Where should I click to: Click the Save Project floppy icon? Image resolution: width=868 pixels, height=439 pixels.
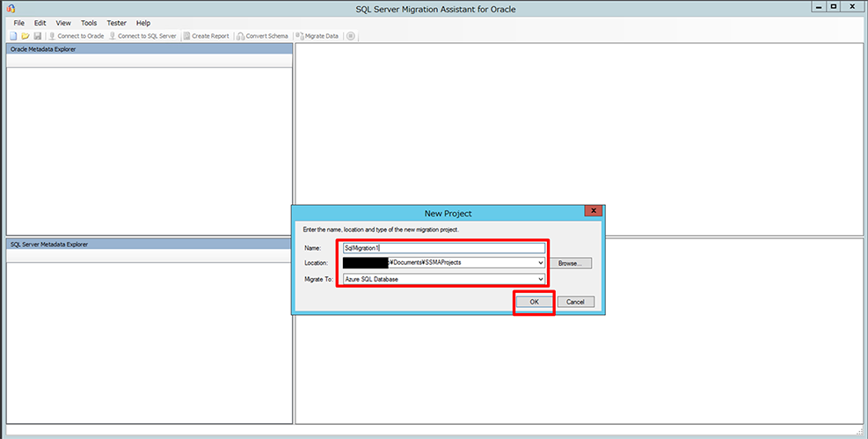(38, 36)
